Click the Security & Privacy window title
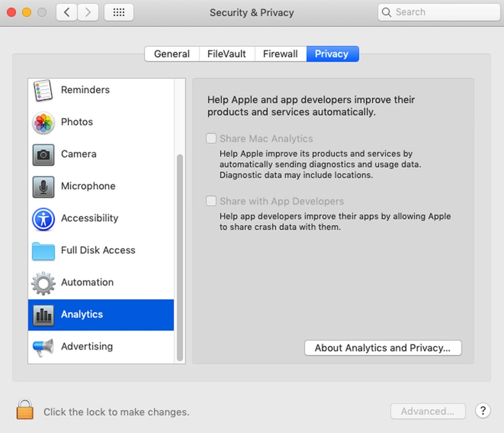The image size is (504, 433). [251, 13]
